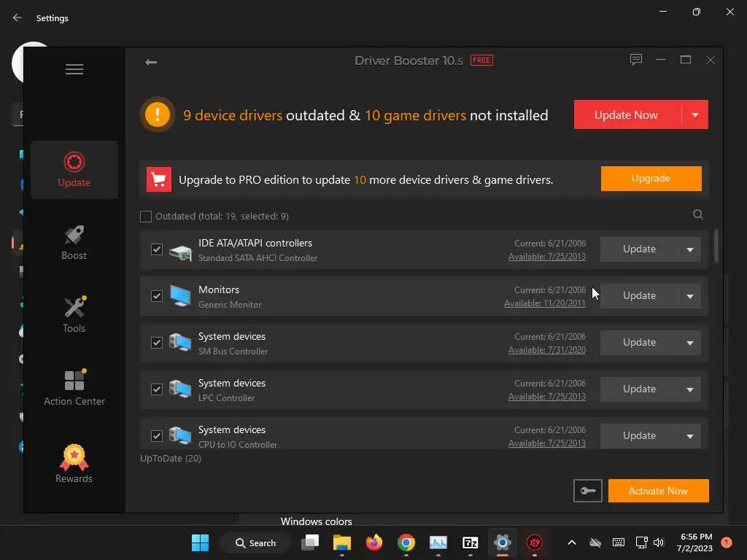The image size is (747, 560).
Task: Uncheck CPU to IO Controller checkbox
Action: point(157,436)
